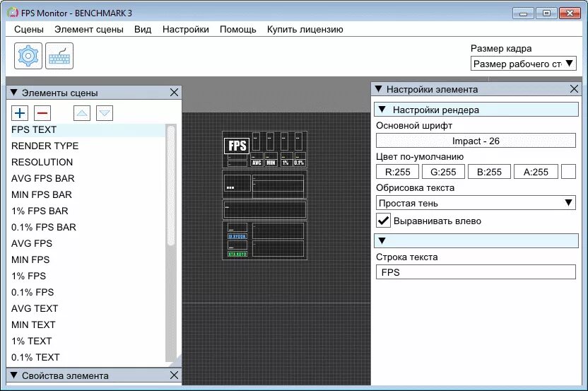
Task: Select 1% FPS list item
Action: tap(88, 276)
